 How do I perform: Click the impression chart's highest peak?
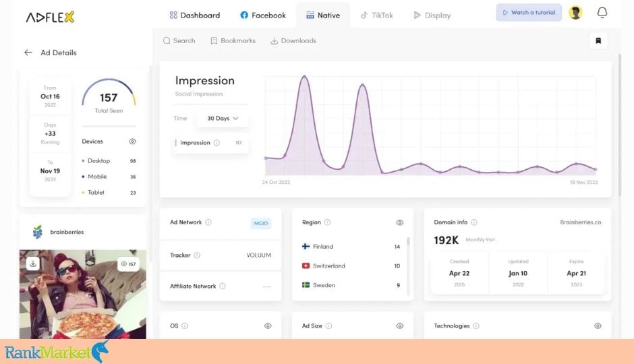(304, 76)
